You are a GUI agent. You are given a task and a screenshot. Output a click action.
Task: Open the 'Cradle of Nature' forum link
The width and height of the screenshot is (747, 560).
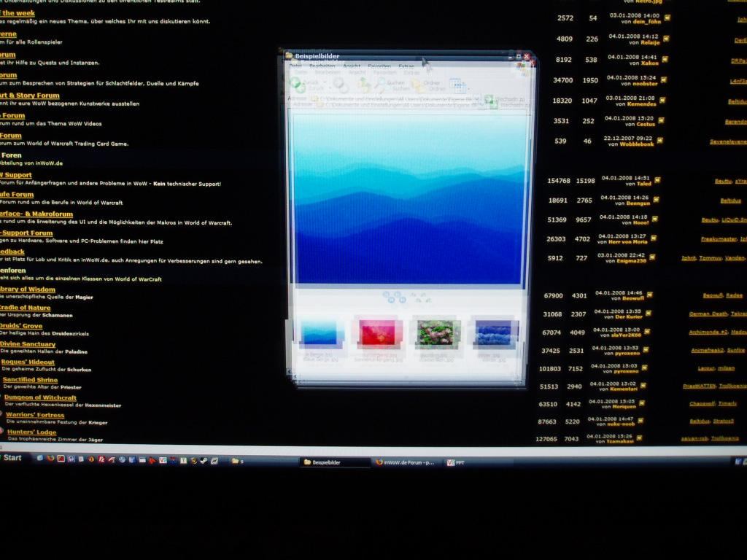coord(26,308)
